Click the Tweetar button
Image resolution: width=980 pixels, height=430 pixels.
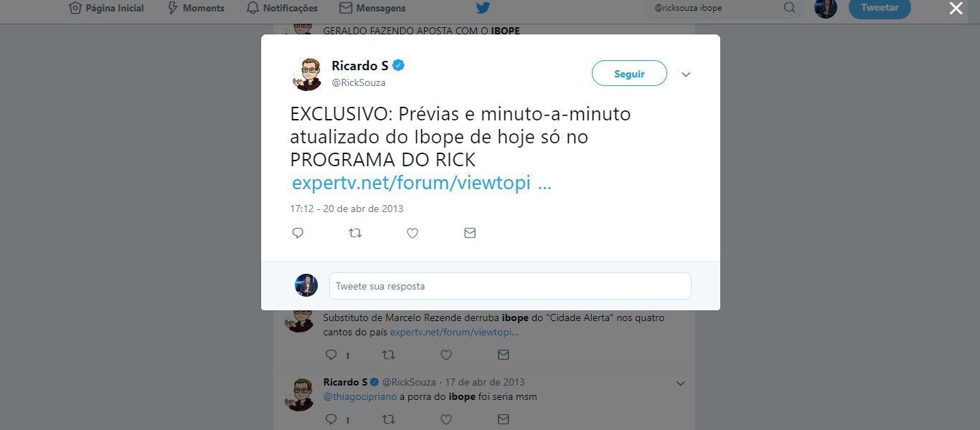pos(880,8)
